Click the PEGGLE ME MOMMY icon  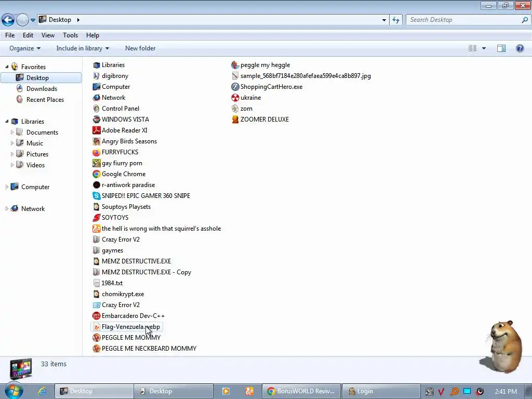coord(96,338)
